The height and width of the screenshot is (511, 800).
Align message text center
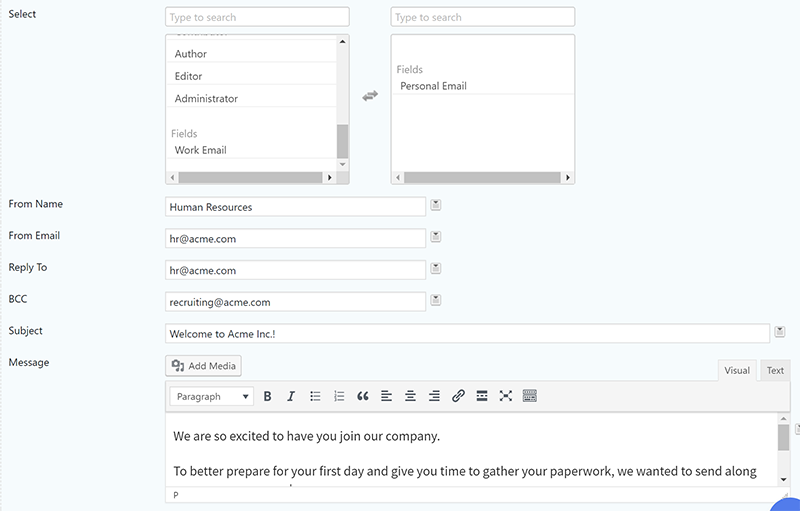pyautogui.click(x=410, y=396)
